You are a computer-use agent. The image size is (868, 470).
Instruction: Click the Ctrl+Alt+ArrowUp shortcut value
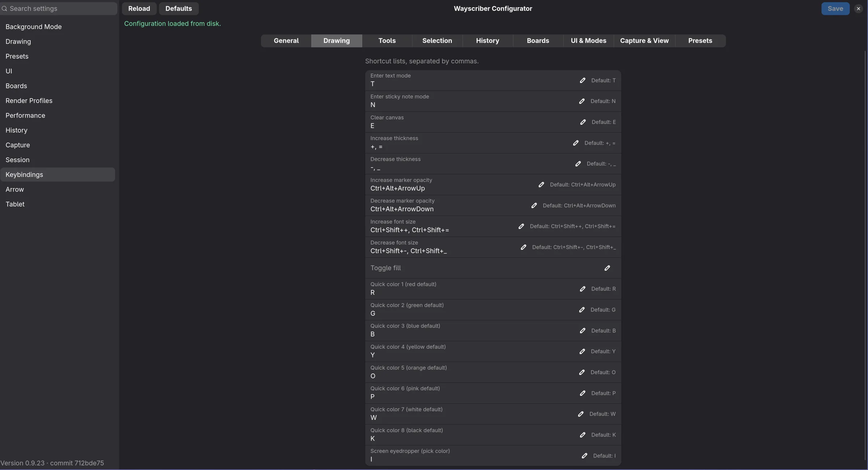pos(397,189)
